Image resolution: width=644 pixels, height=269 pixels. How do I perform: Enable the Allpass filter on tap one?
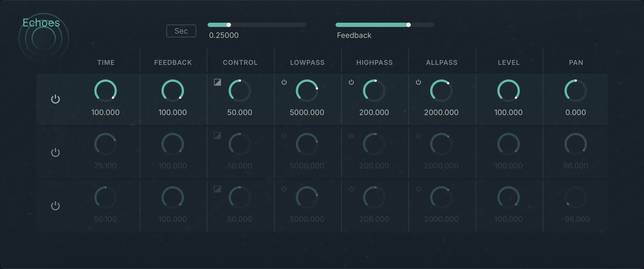418,82
